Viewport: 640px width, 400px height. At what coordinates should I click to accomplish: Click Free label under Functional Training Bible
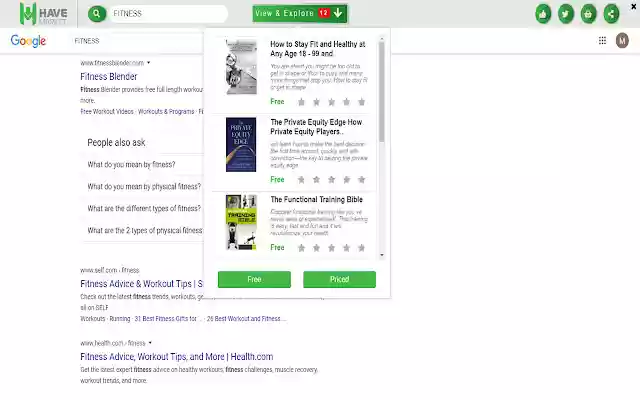(x=277, y=247)
